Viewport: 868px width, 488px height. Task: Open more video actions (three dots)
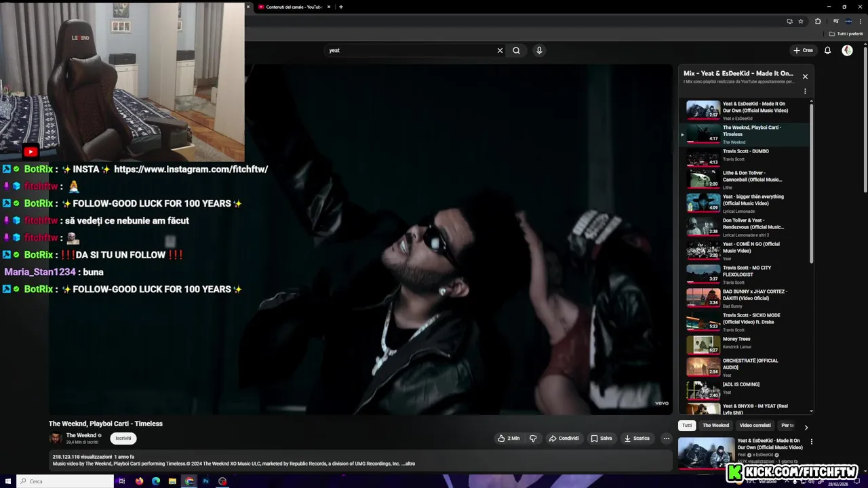pos(666,439)
